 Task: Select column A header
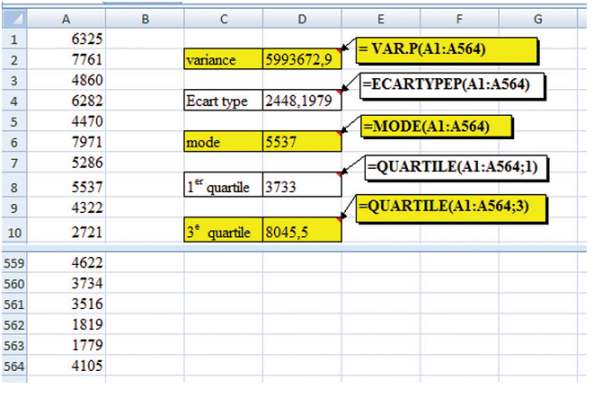coord(66,19)
